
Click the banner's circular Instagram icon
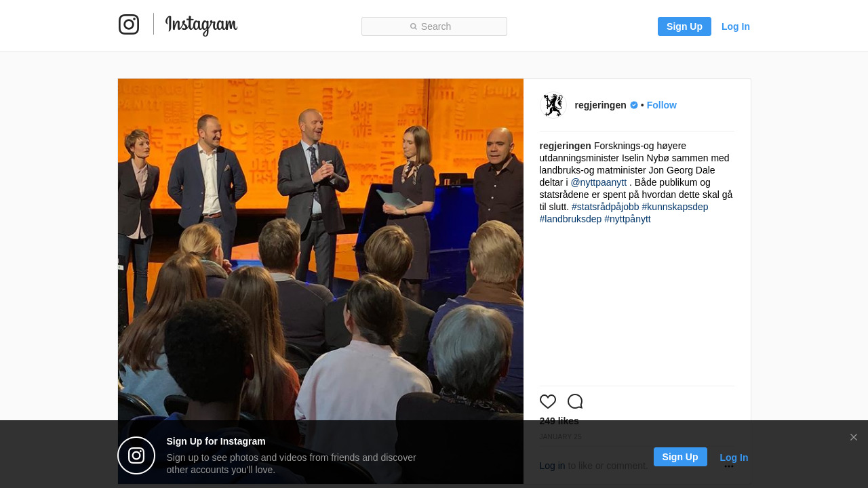(136, 455)
